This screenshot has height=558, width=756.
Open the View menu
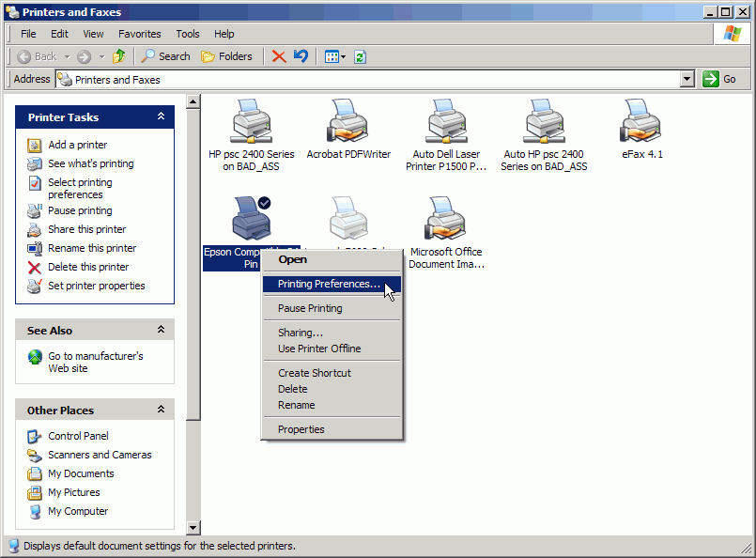pos(93,34)
